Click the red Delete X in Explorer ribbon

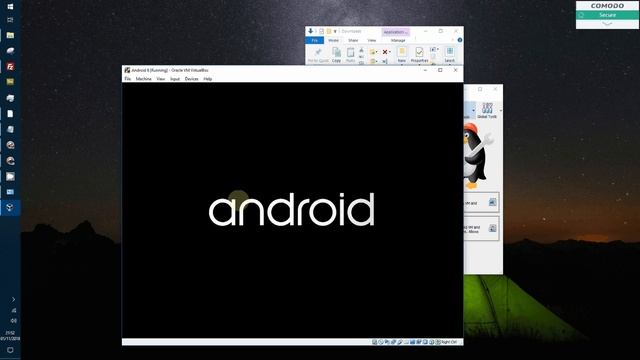coord(384,52)
